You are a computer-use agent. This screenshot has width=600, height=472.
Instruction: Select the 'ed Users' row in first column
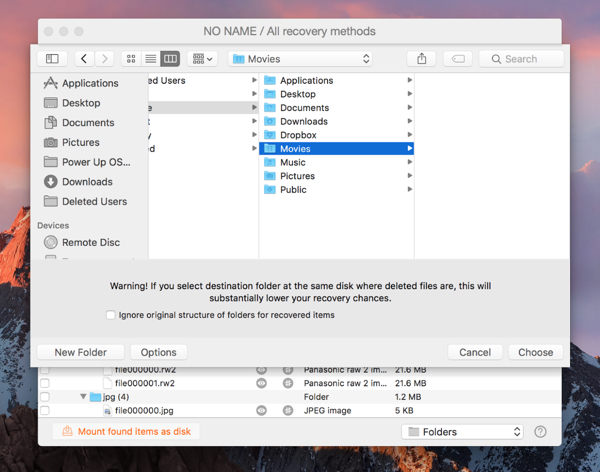click(x=204, y=80)
